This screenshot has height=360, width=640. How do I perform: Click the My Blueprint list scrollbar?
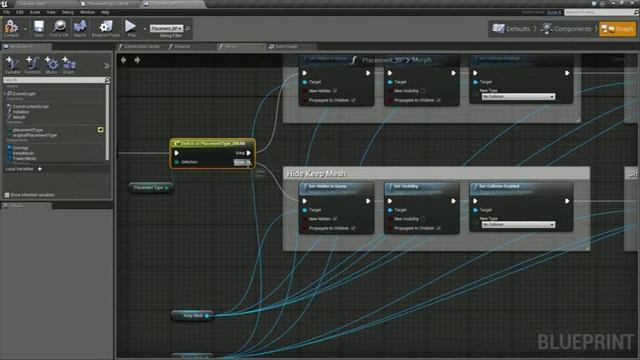pos(107,122)
